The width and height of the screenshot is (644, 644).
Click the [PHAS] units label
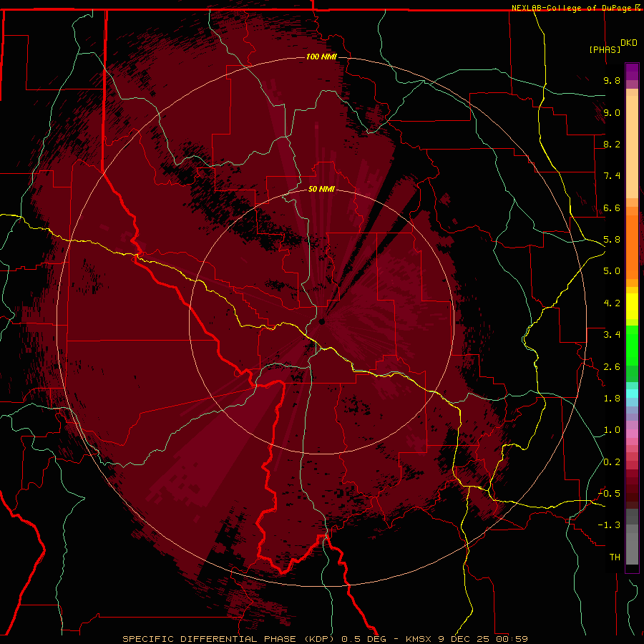605,49
